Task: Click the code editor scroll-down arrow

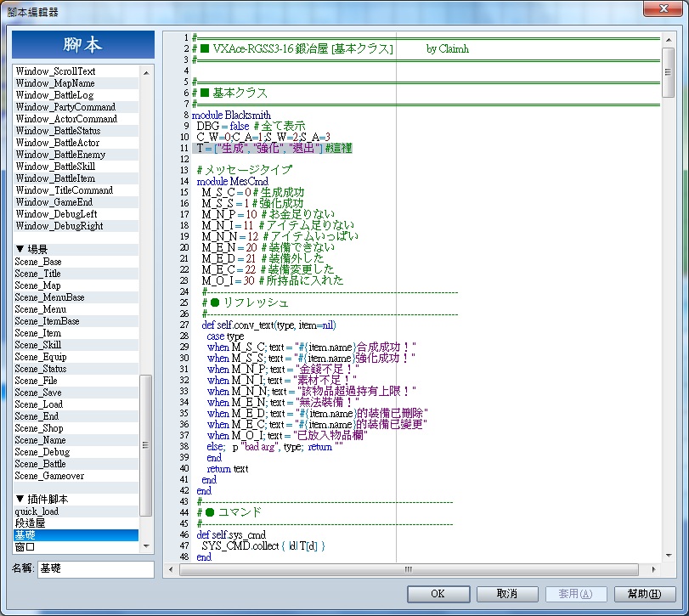Action: tap(669, 556)
